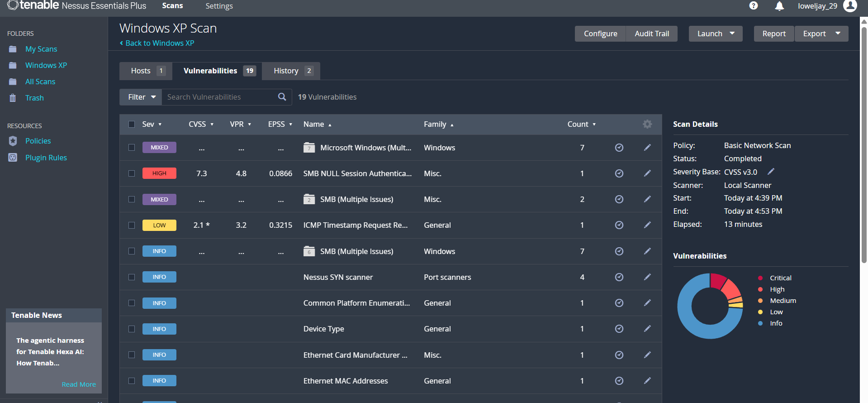Click the search magnifier icon
The width and height of the screenshot is (868, 403).
(x=282, y=97)
